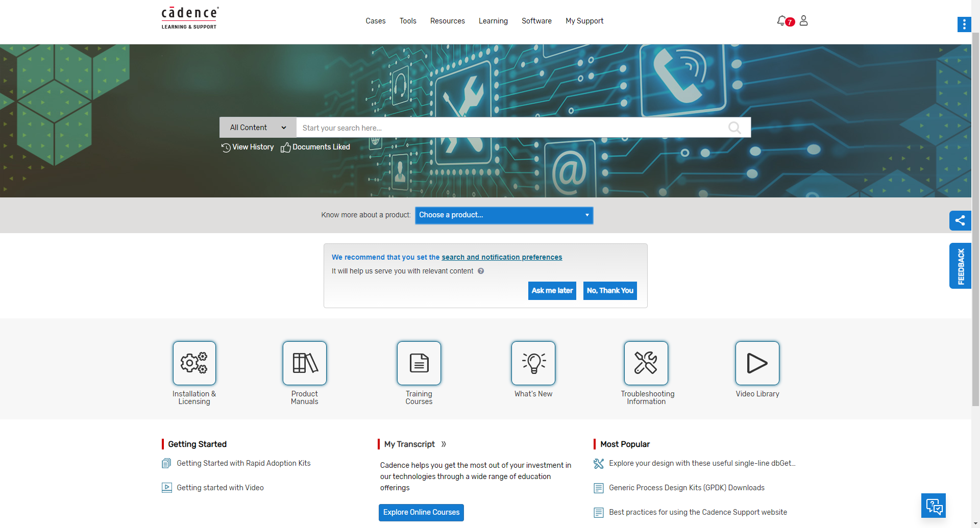Open the user account icon

[x=803, y=20]
